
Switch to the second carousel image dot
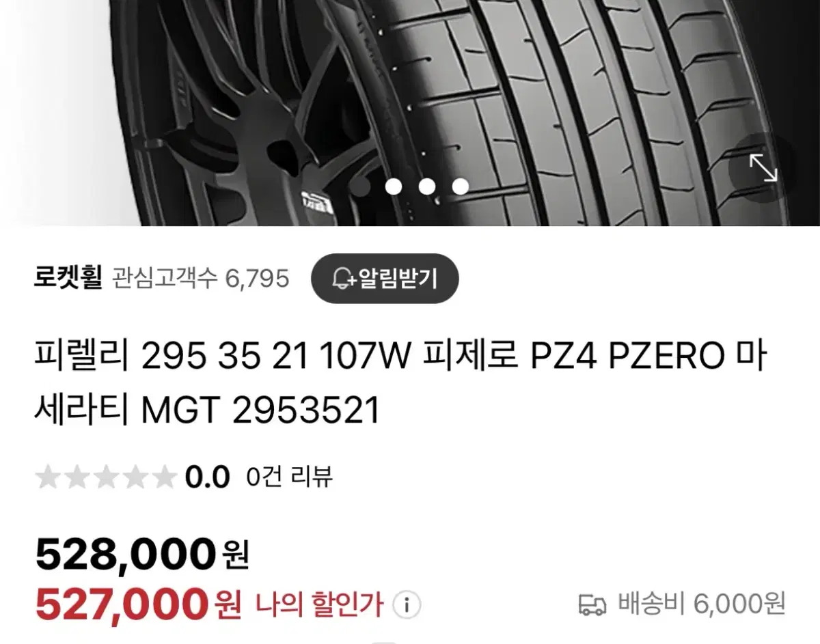(394, 186)
